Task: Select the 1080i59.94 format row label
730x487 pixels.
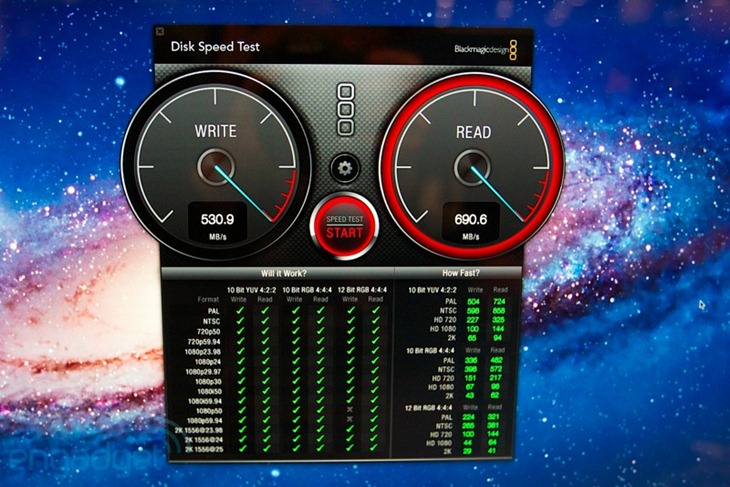Action: click(x=204, y=401)
